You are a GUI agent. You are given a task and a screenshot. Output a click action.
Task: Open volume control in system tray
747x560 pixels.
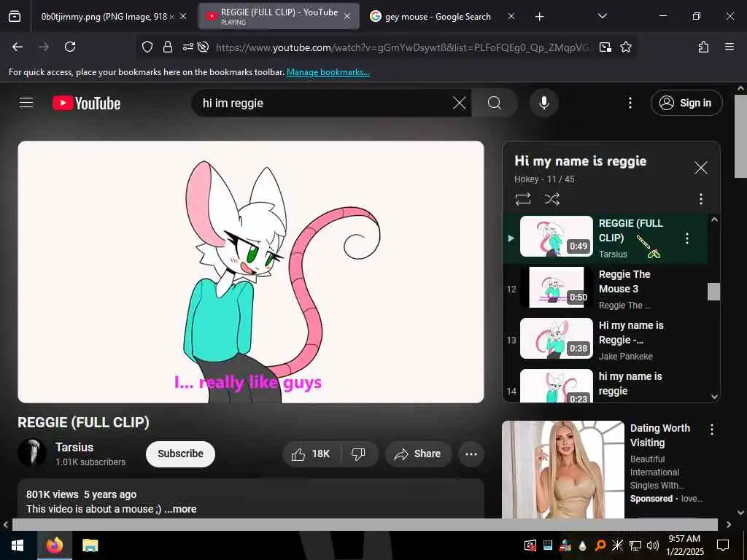[x=652, y=545]
